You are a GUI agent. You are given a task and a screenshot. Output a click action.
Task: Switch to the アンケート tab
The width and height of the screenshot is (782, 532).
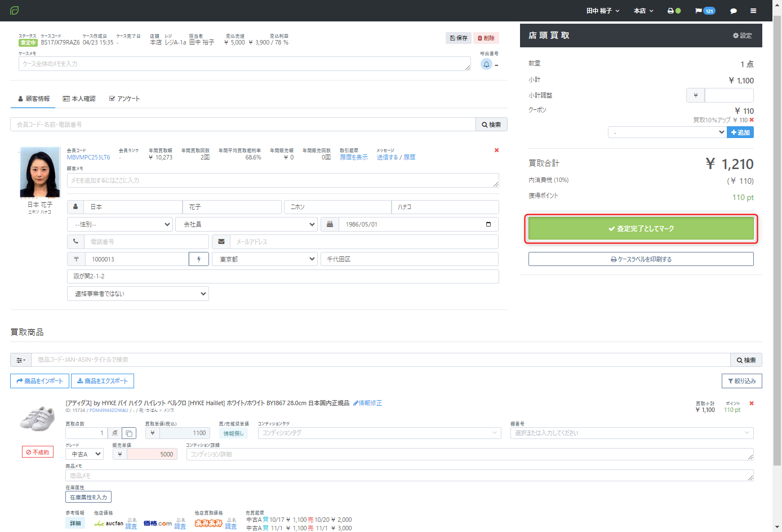(125, 99)
